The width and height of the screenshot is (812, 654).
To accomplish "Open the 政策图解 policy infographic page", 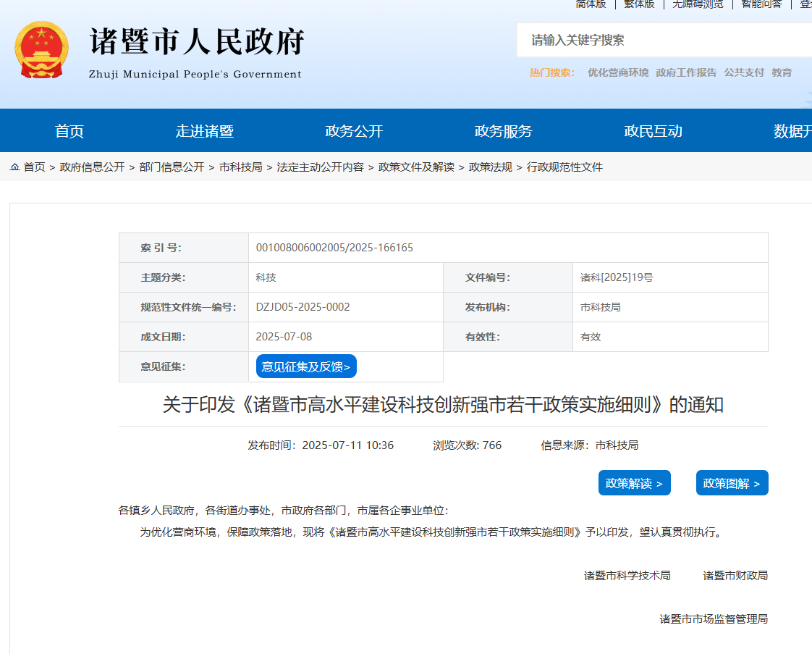I will click(732, 482).
